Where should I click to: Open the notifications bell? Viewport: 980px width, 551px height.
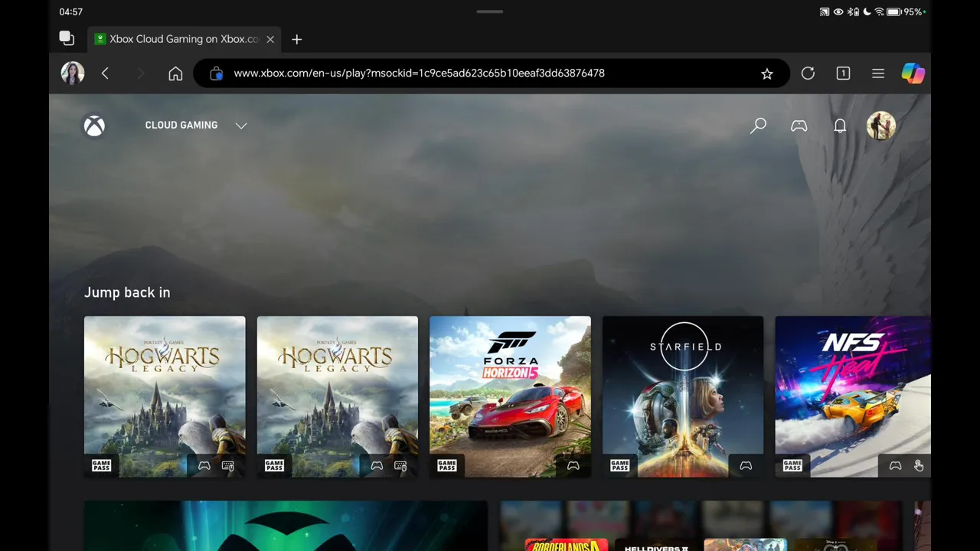coord(840,126)
